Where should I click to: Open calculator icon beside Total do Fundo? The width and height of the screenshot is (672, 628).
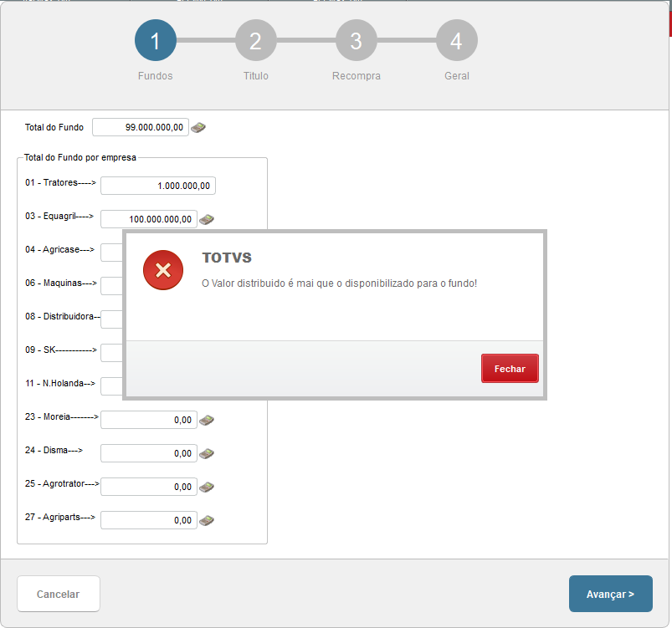coord(198,127)
